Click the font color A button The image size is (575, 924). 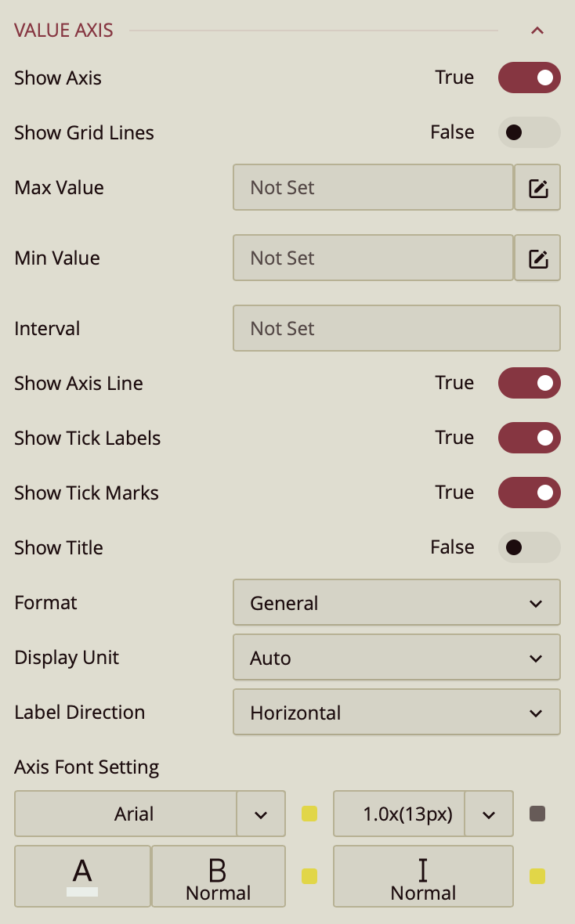(x=82, y=876)
